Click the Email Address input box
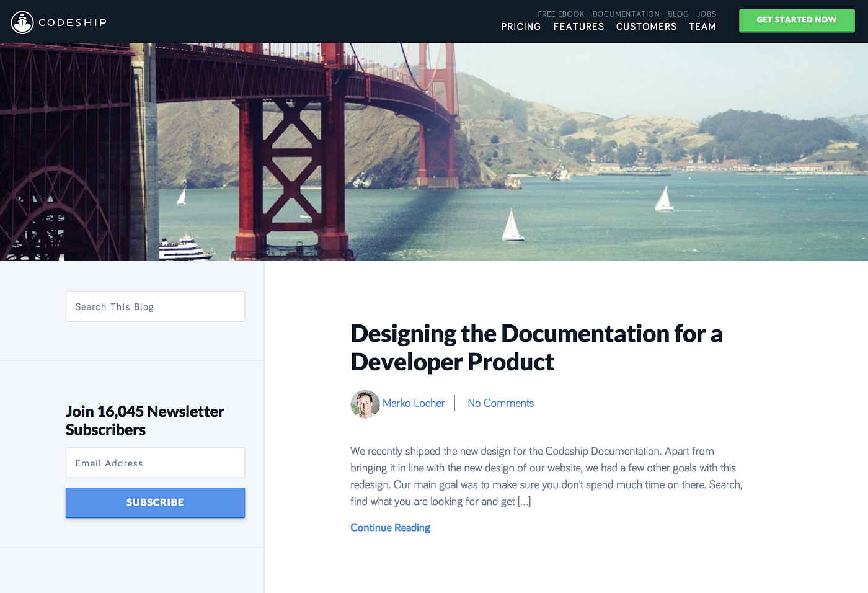The image size is (868, 593). click(155, 463)
